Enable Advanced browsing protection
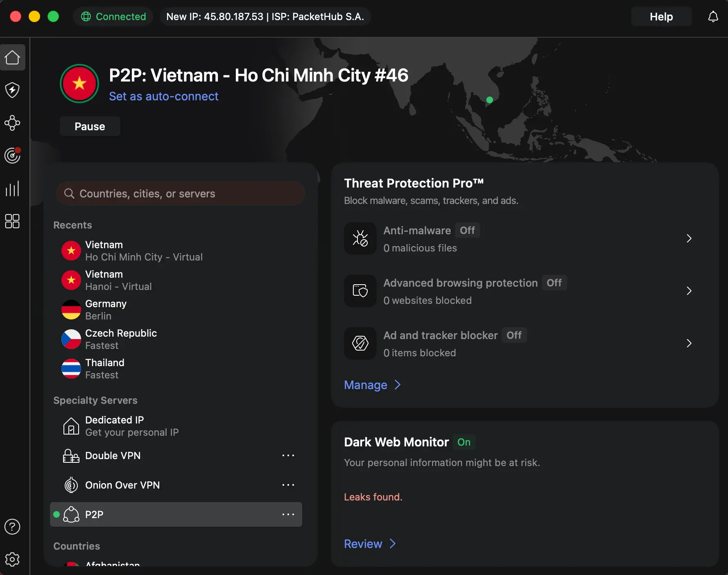The image size is (728, 575). [x=554, y=283]
